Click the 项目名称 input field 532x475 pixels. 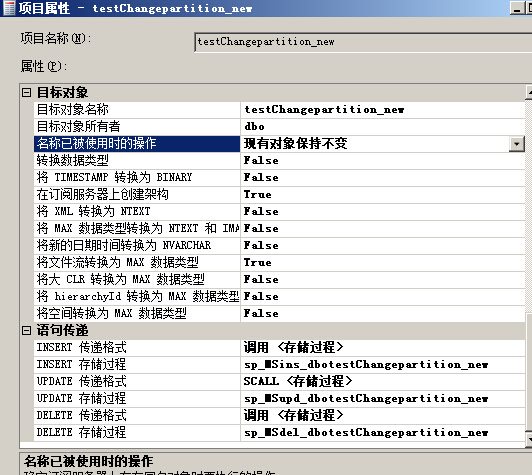point(363,42)
